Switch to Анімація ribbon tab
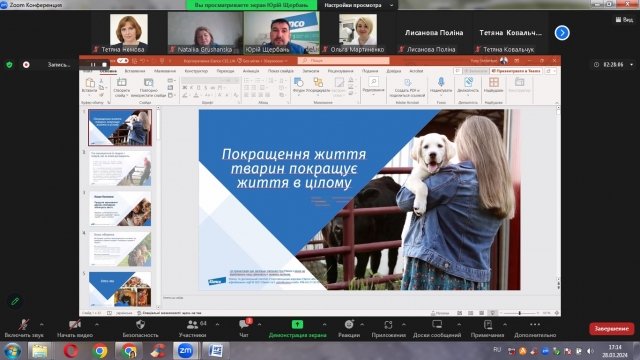 [251, 71]
